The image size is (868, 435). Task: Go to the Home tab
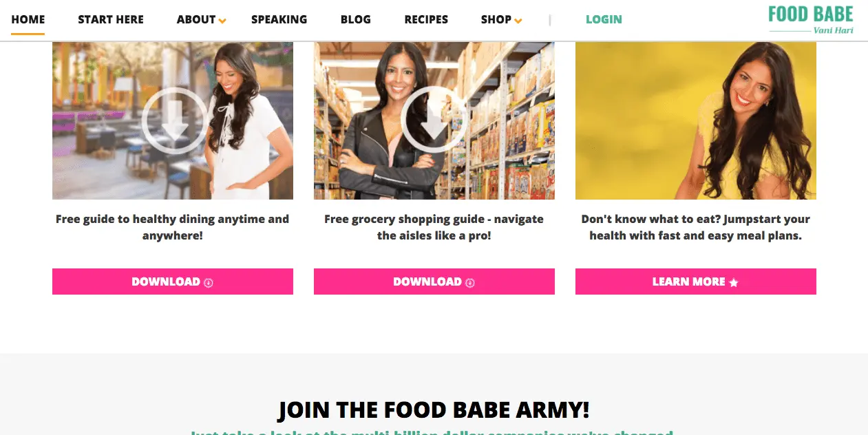(x=28, y=19)
